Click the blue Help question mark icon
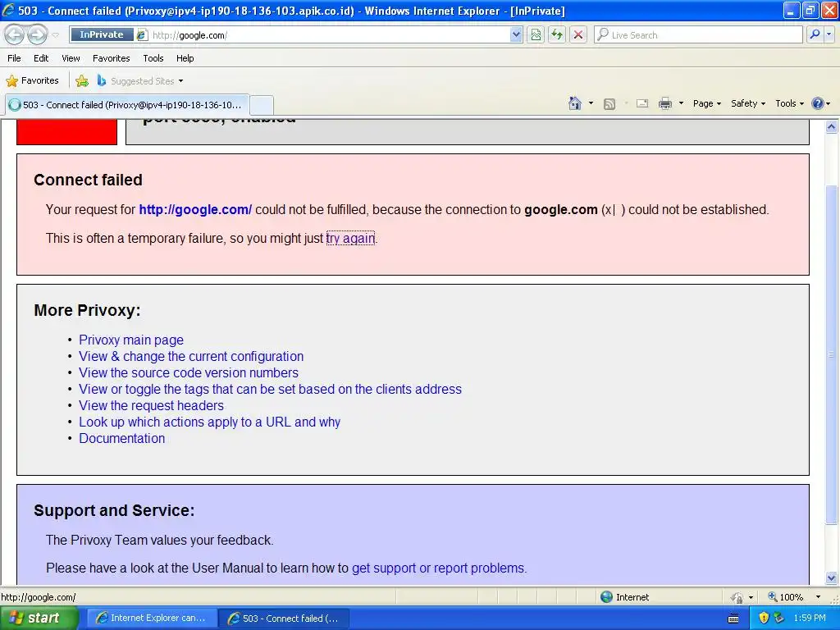The width and height of the screenshot is (840, 630). click(818, 103)
